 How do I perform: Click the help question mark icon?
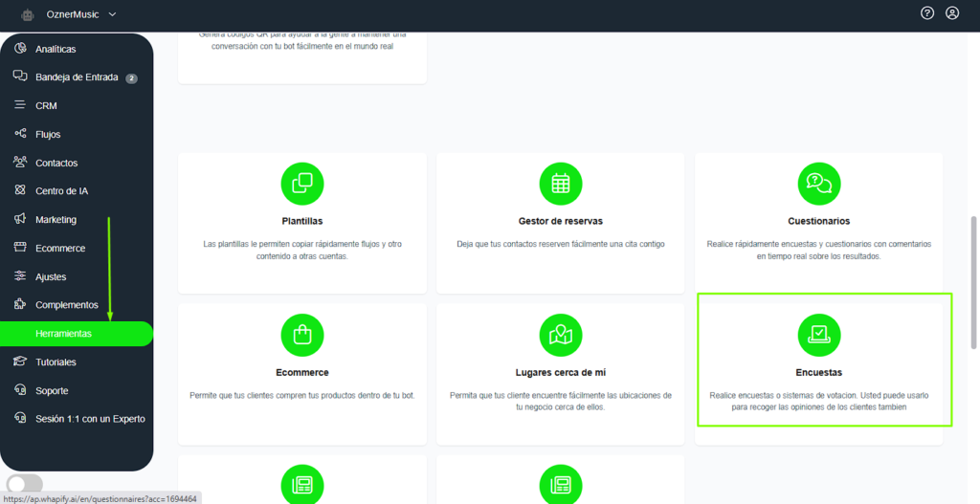tap(926, 13)
